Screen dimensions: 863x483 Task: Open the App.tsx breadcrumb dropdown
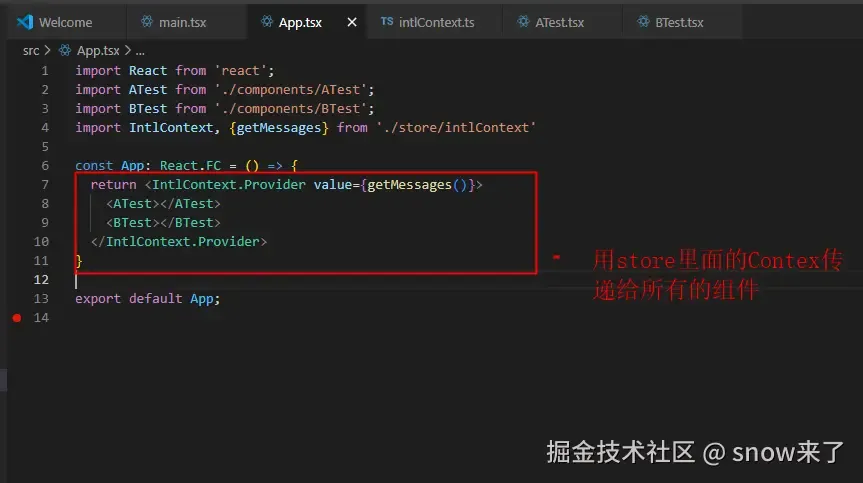click(x=98, y=51)
